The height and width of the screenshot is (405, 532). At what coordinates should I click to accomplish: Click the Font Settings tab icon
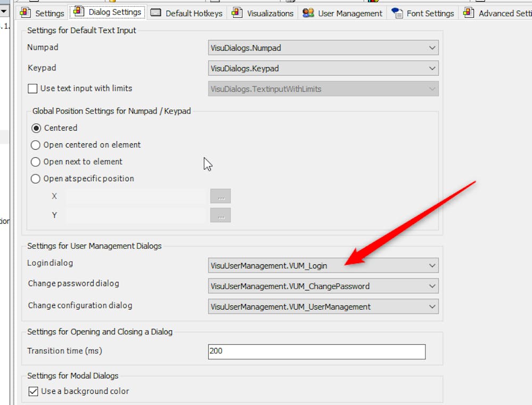(x=397, y=13)
